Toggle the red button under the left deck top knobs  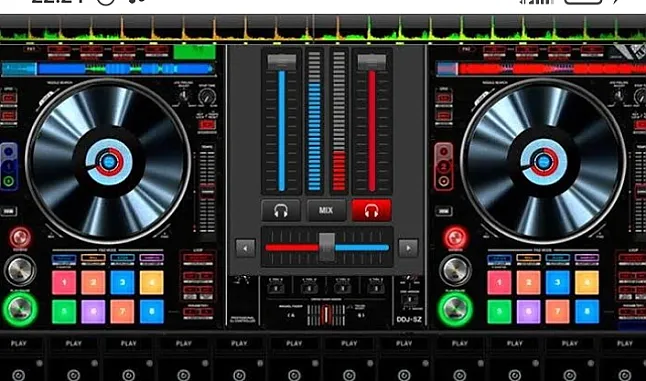207,124
